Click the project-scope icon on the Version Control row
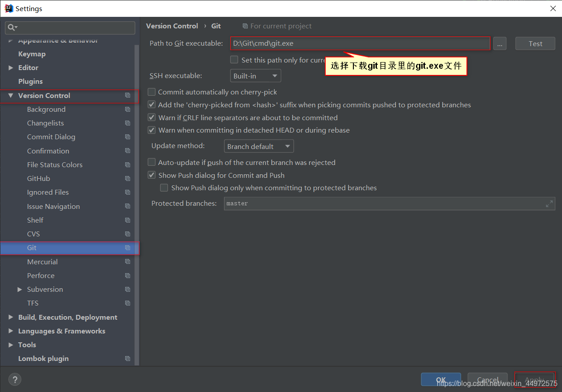This screenshot has height=392, width=562. (x=128, y=95)
